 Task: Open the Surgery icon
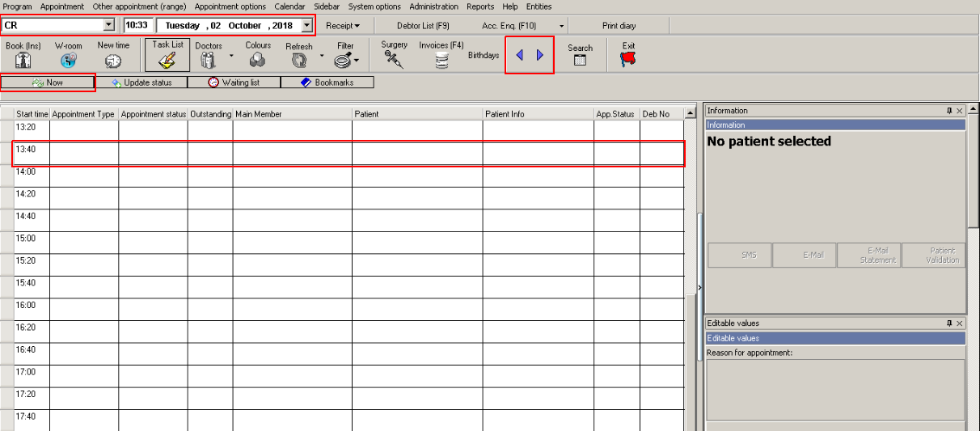click(x=394, y=59)
